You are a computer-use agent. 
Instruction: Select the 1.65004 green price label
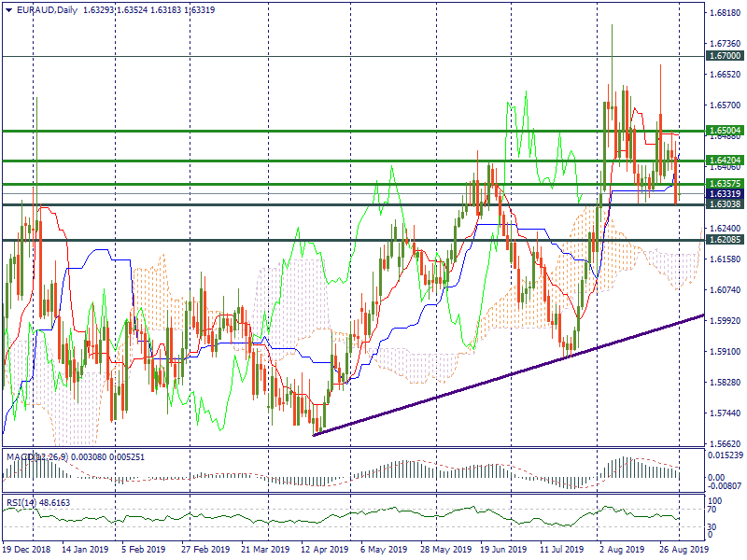(x=725, y=131)
